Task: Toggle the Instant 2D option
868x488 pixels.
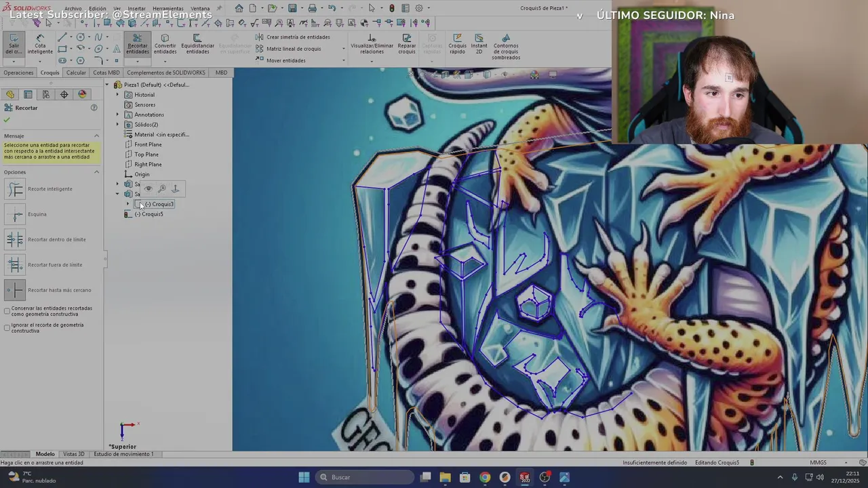Action: pyautogui.click(x=479, y=43)
